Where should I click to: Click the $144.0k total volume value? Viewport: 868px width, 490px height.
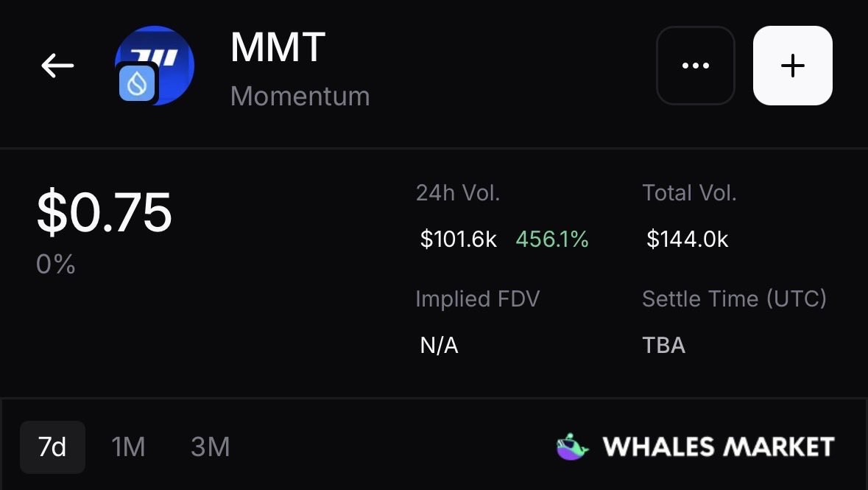[687, 239]
